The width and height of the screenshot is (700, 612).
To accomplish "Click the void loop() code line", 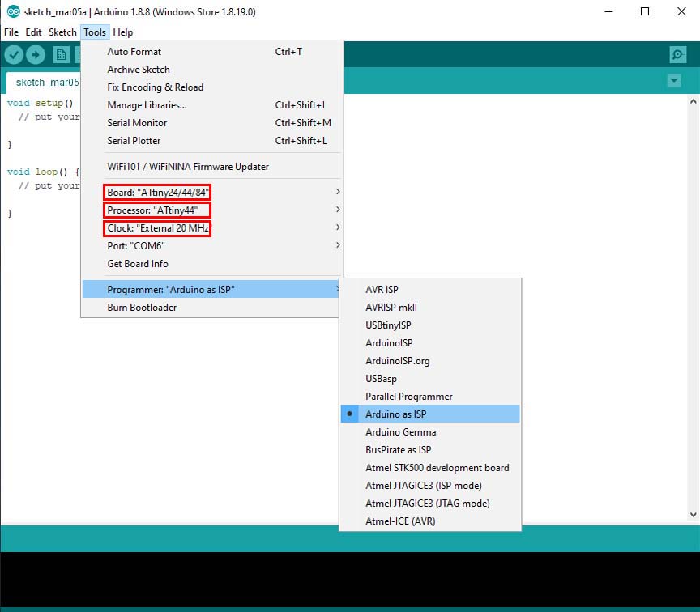I will [43, 172].
